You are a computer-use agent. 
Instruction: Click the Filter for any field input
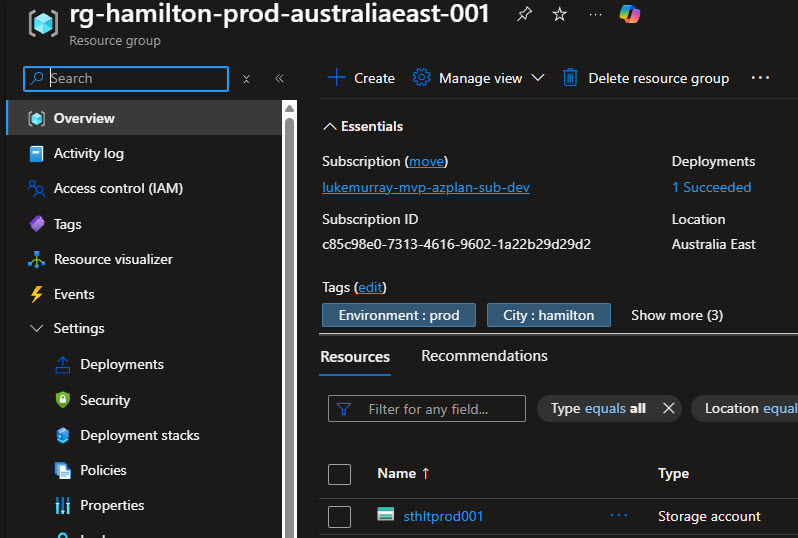point(440,409)
